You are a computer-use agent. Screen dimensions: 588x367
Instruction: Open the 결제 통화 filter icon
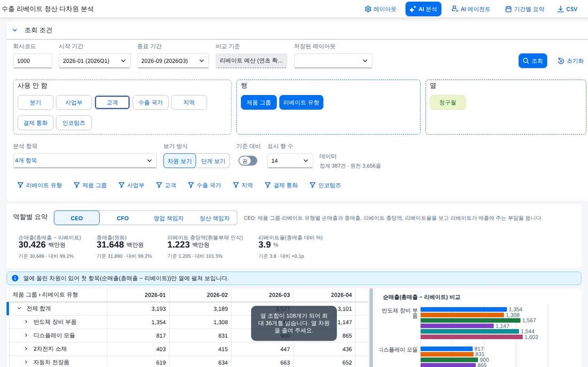tap(268, 185)
